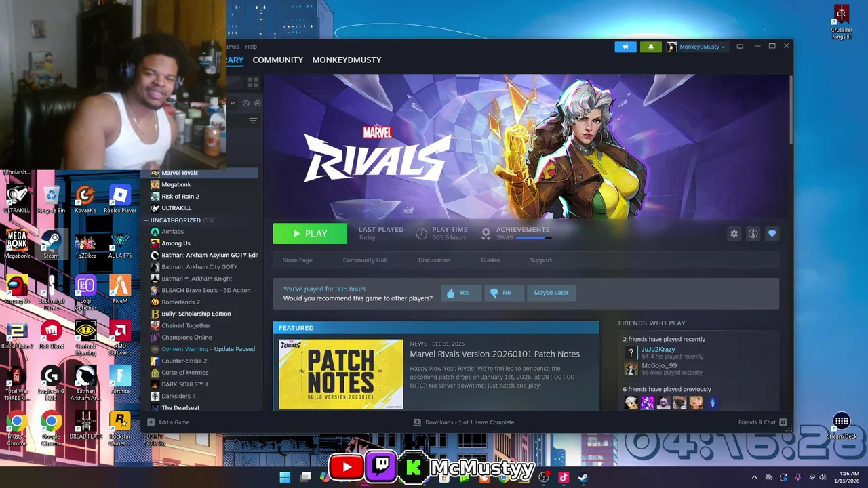Open the Patch Notes news thumbnail

pos(341,374)
